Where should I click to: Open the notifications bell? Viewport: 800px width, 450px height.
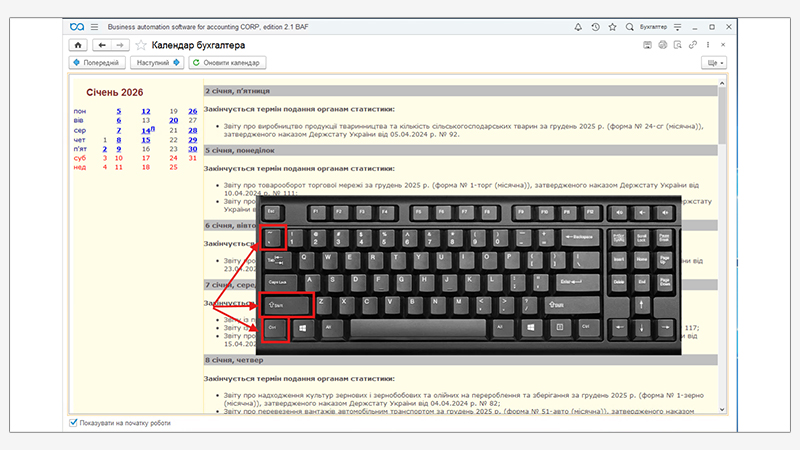click(x=578, y=26)
